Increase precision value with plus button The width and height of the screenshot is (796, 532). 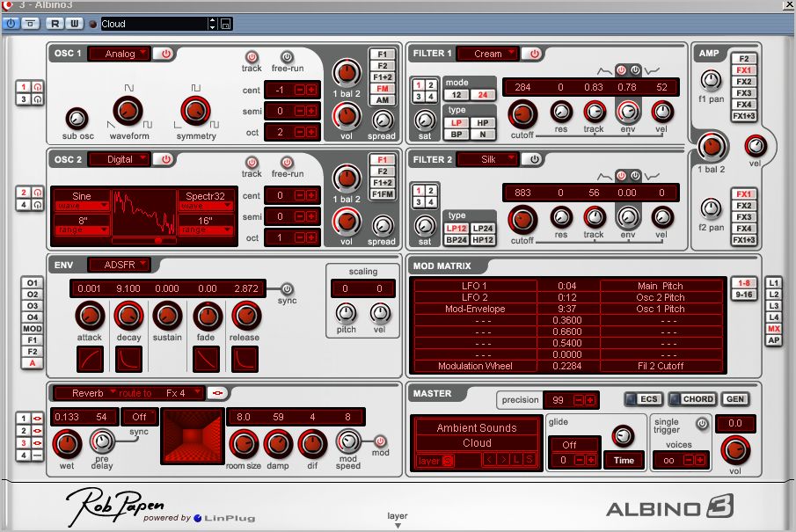tap(590, 400)
